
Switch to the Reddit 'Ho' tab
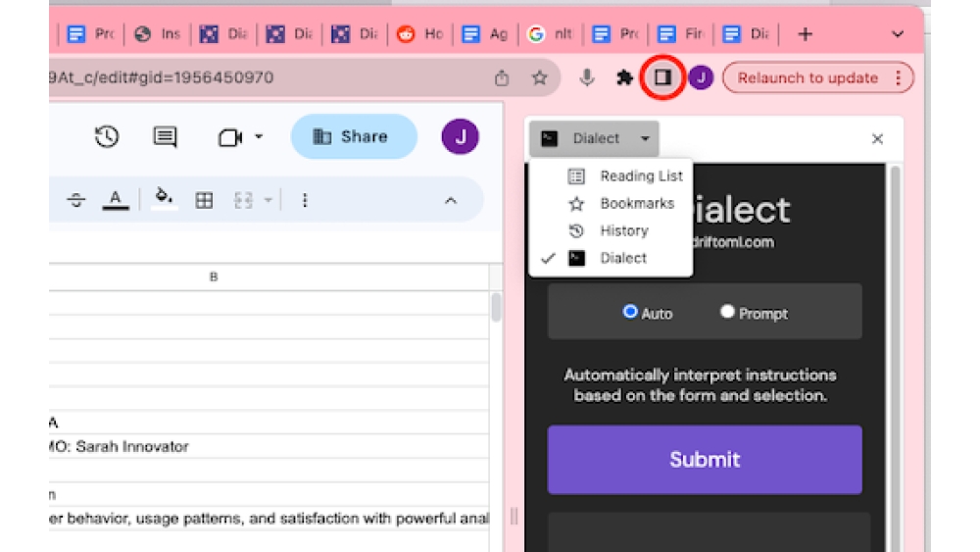pyautogui.click(x=420, y=33)
